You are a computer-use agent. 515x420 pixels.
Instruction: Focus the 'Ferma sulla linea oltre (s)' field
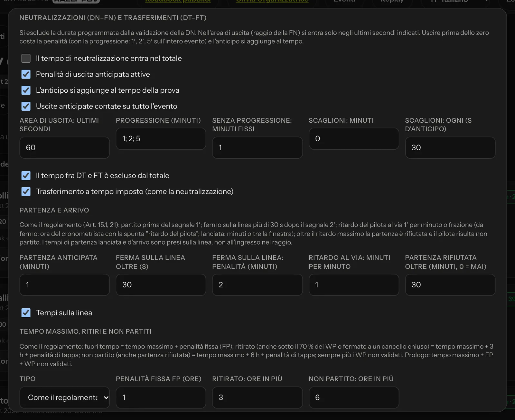161,285
